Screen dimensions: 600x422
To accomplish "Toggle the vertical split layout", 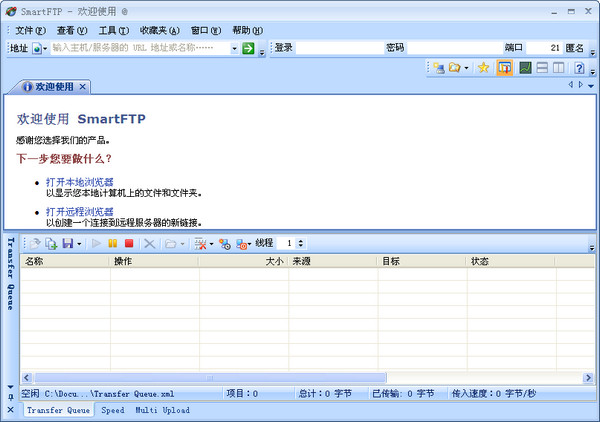I will [x=558, y=68].
